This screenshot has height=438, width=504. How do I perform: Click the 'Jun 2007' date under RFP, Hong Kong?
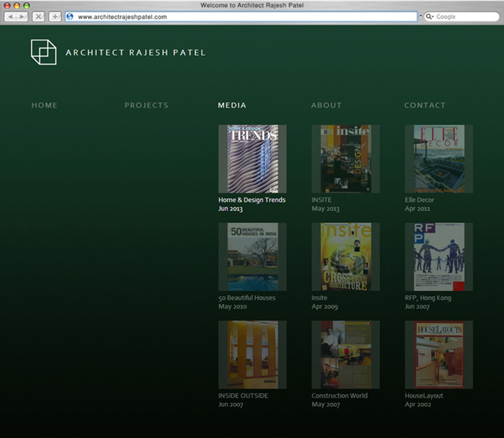tap(417, 306)
